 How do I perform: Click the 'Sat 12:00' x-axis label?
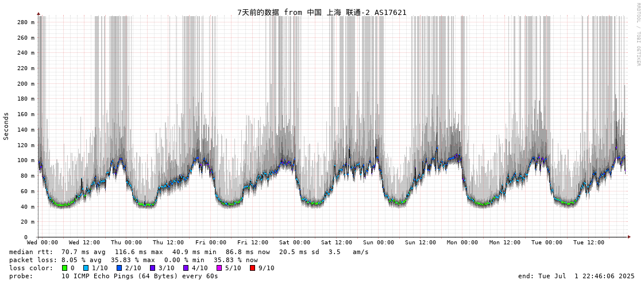337,243
